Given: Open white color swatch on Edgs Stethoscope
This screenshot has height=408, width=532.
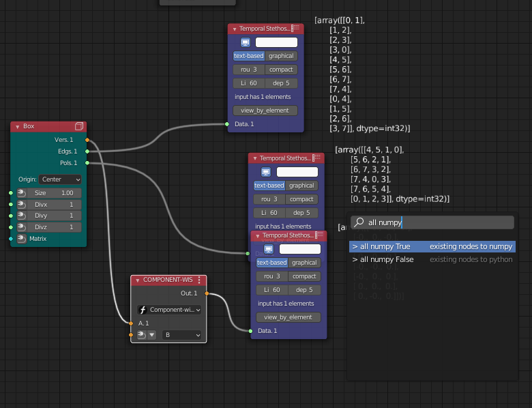Looking at the screenshot, I should pos(276,42).
